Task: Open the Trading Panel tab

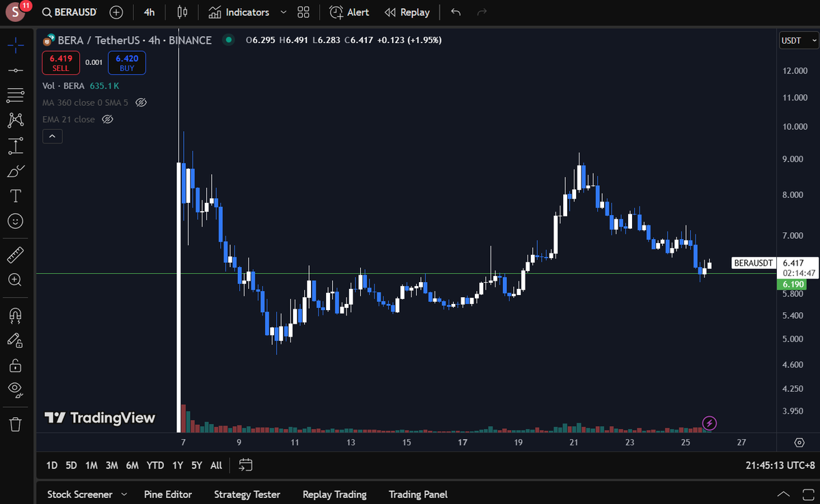Action: pyautogui.click(x=418, y=494)
